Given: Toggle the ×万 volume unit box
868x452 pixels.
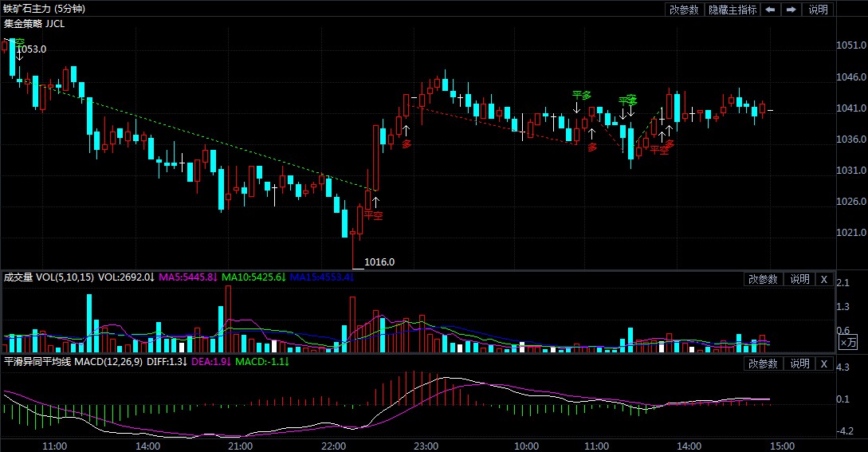Looking at the screenshot, I should coord(849,342).
